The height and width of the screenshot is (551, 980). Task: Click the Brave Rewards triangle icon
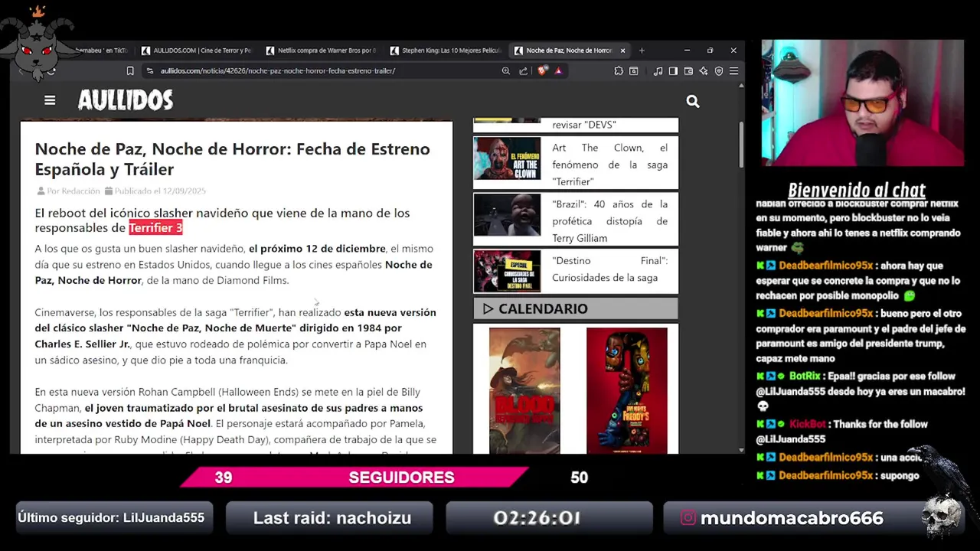[x=558, y=71]
